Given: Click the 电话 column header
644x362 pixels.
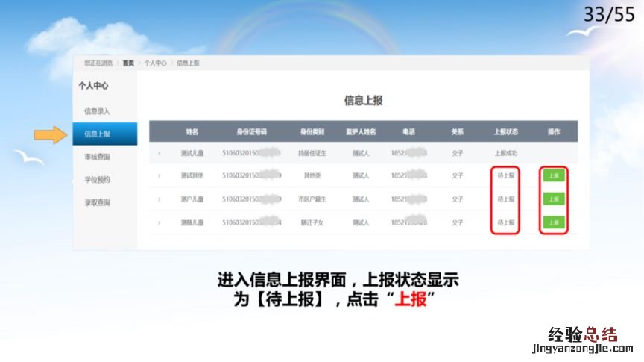Looking at the screenshot, I should (x=408, y=131).
